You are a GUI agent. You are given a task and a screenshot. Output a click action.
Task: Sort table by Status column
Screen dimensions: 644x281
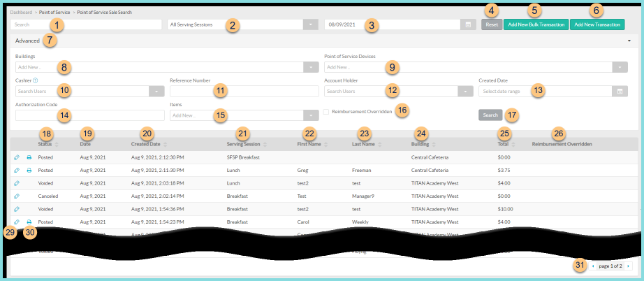[x=57, y=145]
